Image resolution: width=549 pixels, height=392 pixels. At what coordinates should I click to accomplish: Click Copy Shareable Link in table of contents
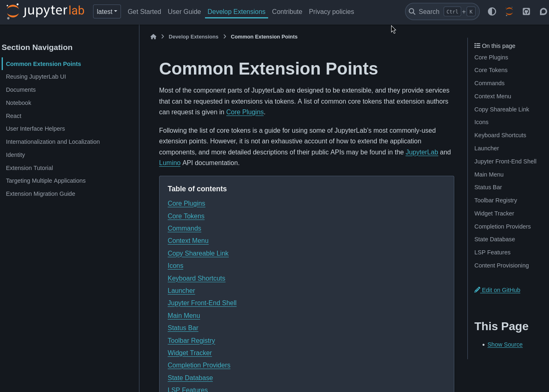pyautogui.click(x=198, y=253)
